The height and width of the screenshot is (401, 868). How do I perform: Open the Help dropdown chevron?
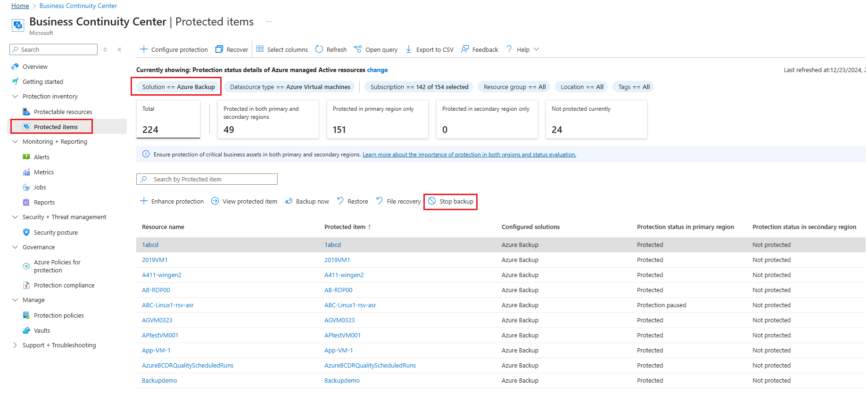point(536,49)
